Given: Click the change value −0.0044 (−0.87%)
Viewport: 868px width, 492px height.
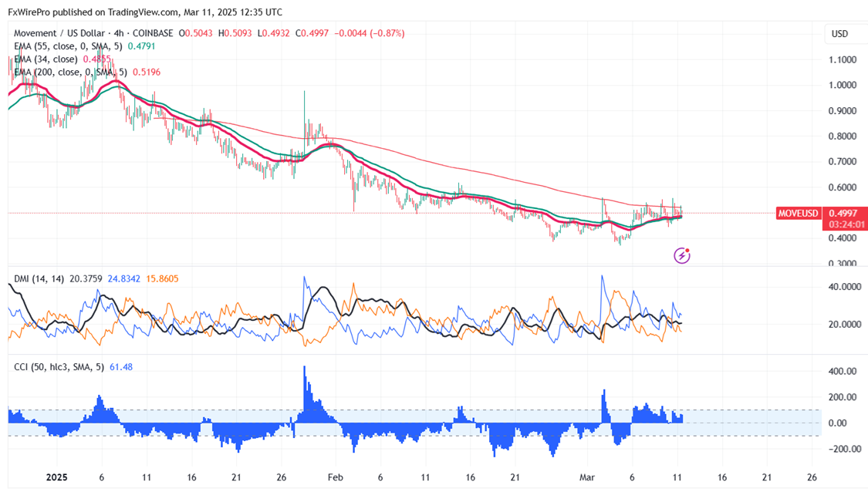Looking at the screenshot, I should click(x=370, y=33).
